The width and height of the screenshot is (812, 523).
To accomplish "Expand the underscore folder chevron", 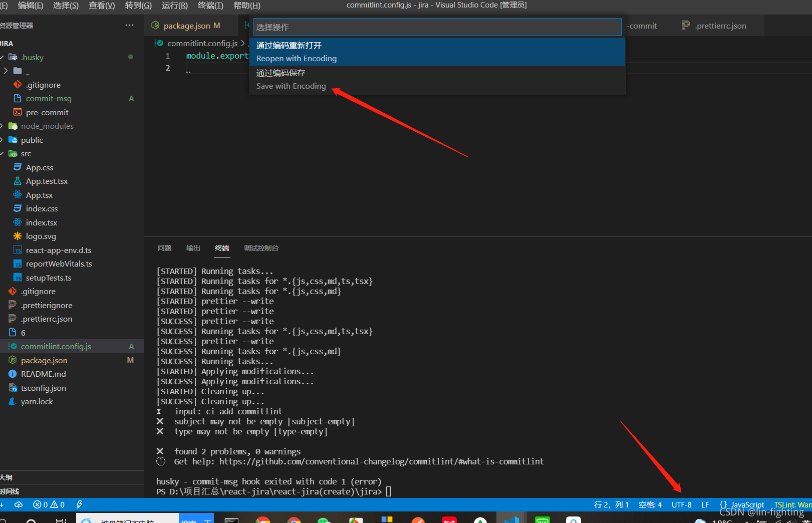I will point(6,71).
